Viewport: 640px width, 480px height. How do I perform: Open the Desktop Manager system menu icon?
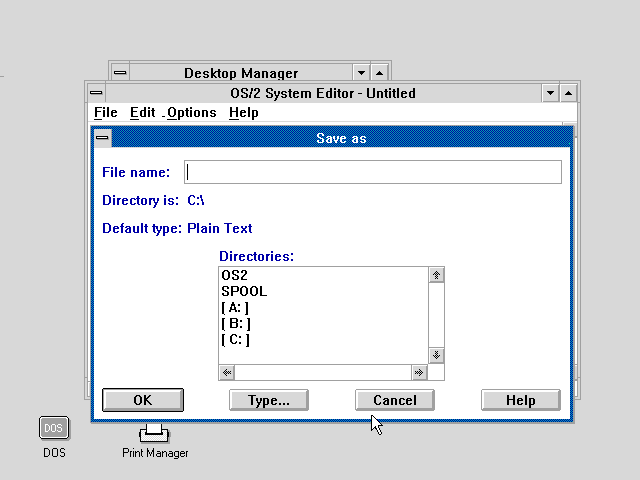click(x=120, y=73)
